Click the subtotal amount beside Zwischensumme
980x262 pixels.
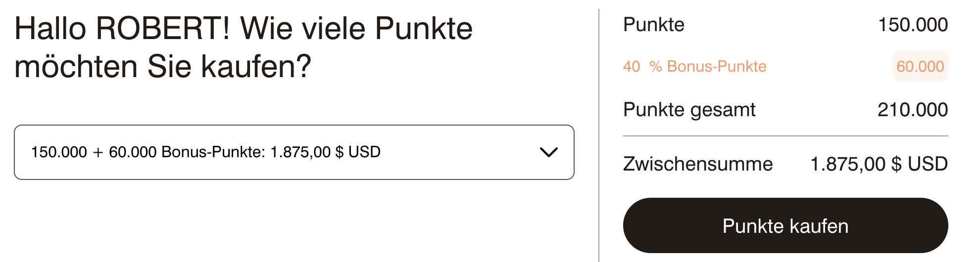click(879, 164)
